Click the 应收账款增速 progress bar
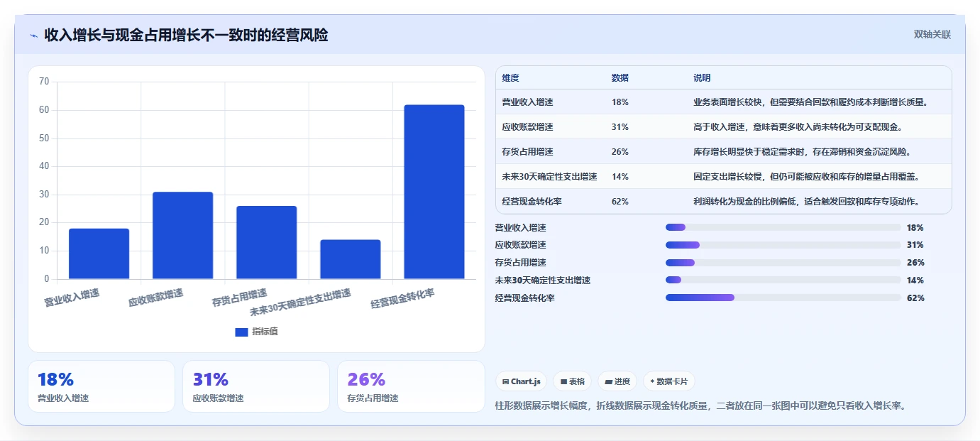The image size is (980, 441). click(x=783, y=245)
